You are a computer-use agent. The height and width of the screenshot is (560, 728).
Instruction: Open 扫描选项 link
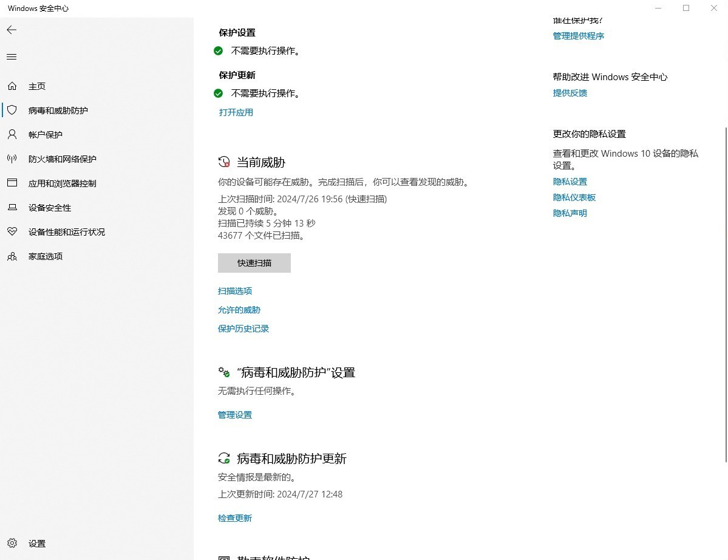click(x=235, y=291)
